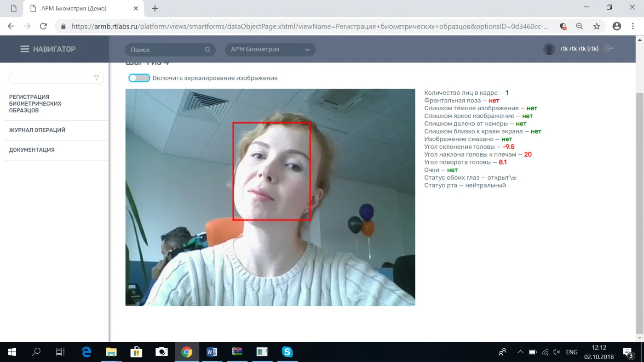This screenshot has width=644, height=362.
Task: Open Task View on taskbar
Action: coord(60,352)
